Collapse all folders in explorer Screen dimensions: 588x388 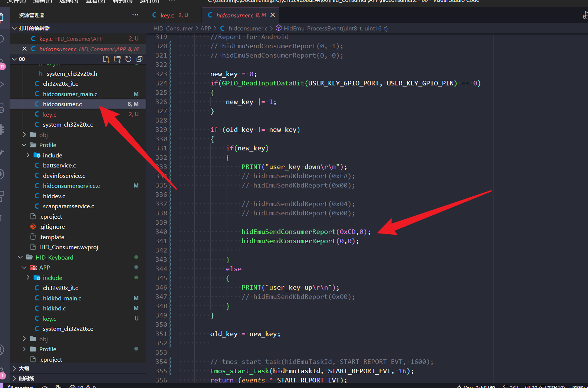(x=139, y=59)
